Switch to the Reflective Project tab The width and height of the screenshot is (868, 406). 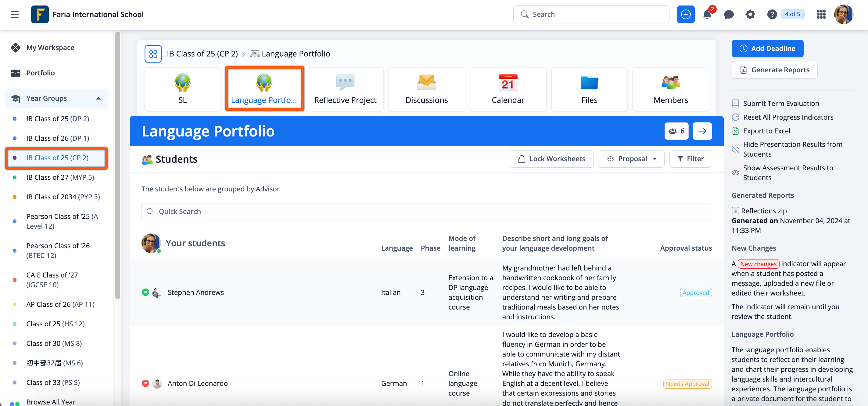(x=345, y=89)
